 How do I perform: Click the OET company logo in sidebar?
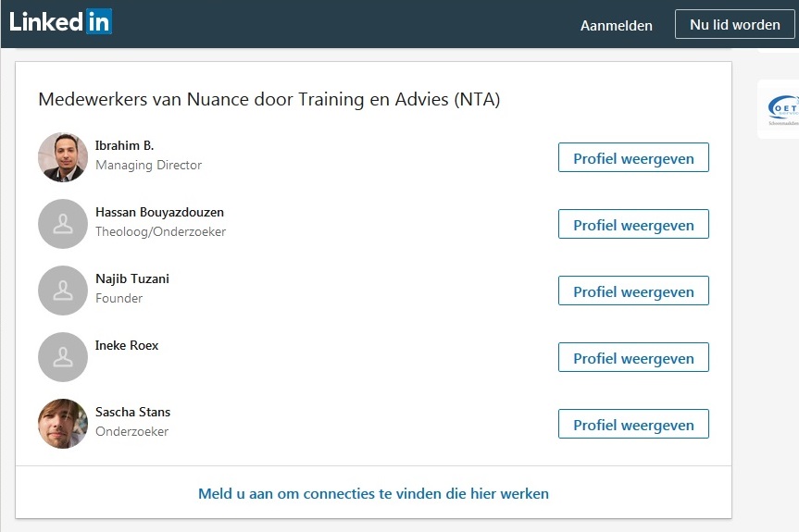[783, 109]
